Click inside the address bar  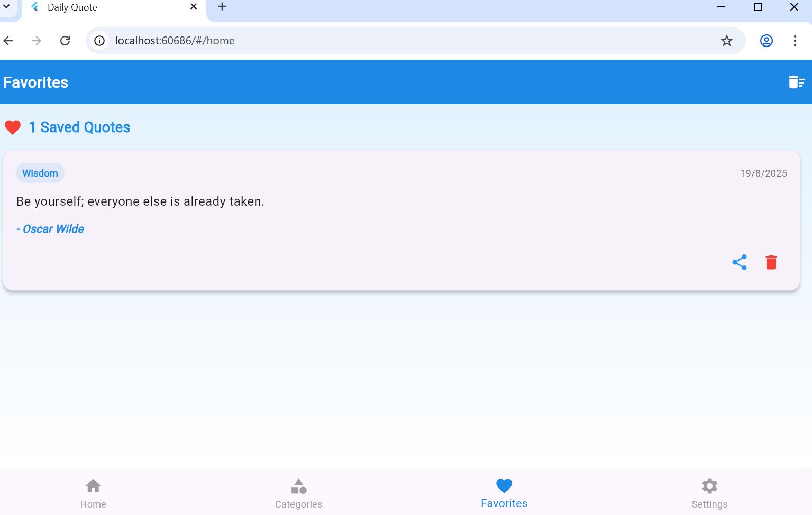pos(317,41)
